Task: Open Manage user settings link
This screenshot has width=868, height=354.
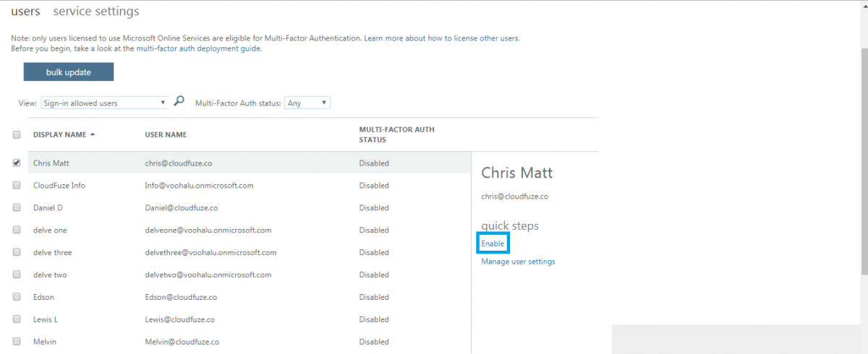Action: point(518,262)
